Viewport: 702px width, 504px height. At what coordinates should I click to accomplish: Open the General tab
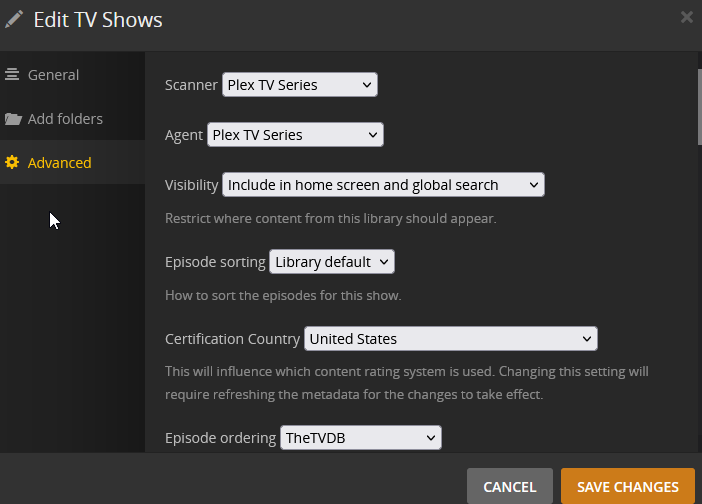click(72, 74)
